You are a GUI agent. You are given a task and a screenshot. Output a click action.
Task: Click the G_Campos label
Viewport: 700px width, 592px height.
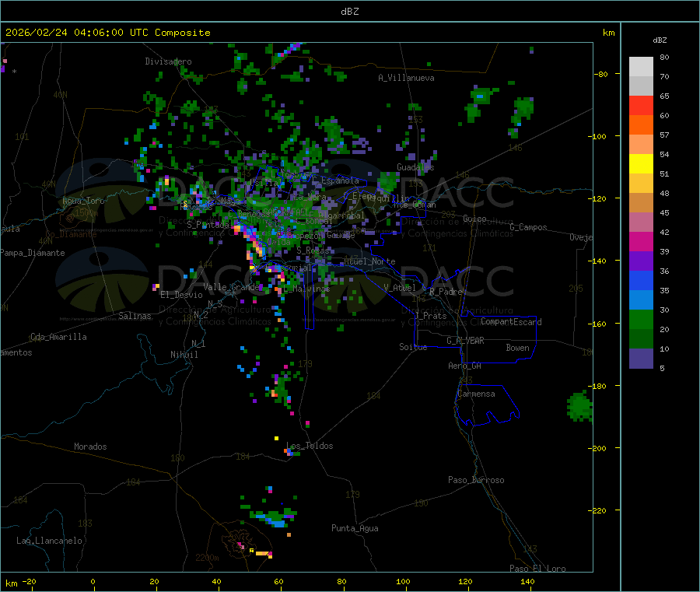tap(528, 227)
